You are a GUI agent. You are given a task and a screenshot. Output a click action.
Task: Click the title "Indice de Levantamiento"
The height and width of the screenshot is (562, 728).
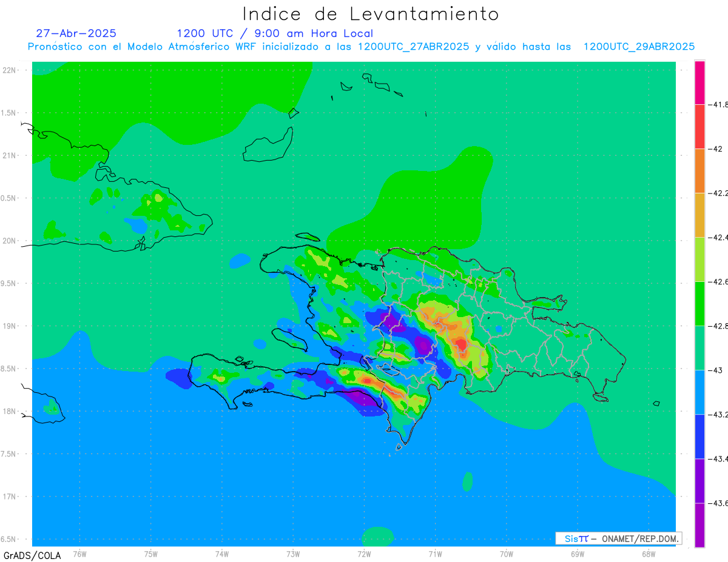[370, 13]
